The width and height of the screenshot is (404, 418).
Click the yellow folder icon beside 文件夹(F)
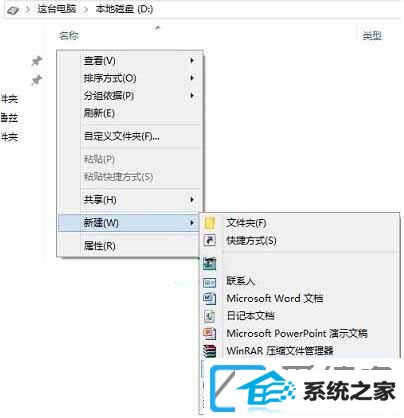[209, 223]
